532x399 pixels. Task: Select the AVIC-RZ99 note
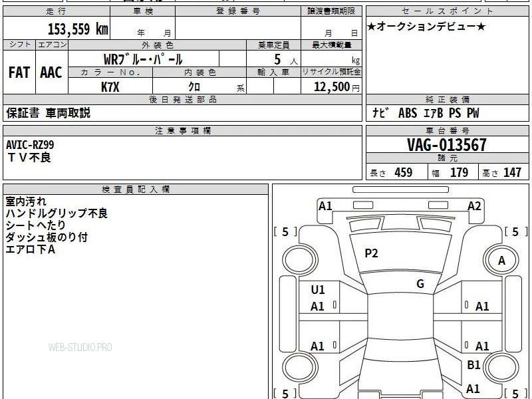tap(30, 145)
